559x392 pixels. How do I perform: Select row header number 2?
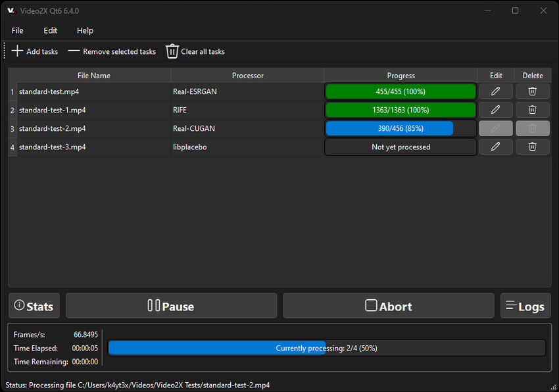[x=12, y=110]
